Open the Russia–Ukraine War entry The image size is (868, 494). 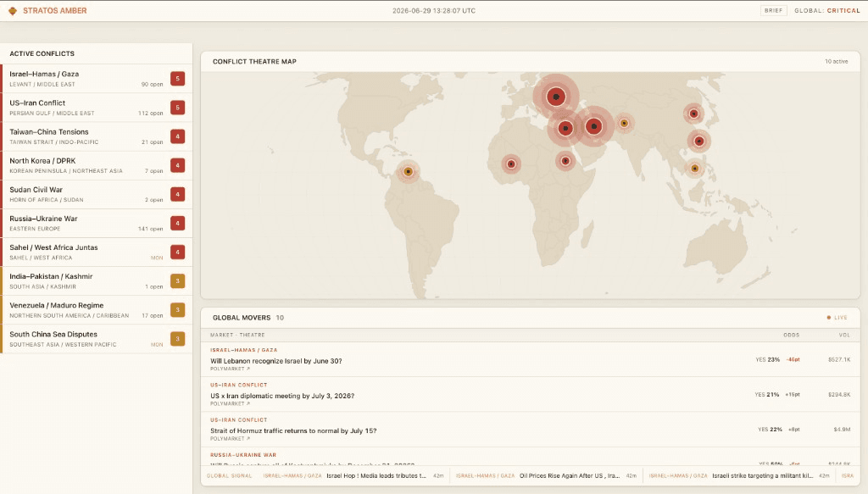97,223
